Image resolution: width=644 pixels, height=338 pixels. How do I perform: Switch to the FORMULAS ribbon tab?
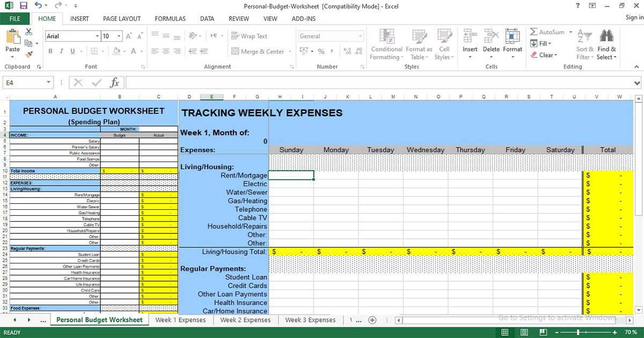click(170, 18)
